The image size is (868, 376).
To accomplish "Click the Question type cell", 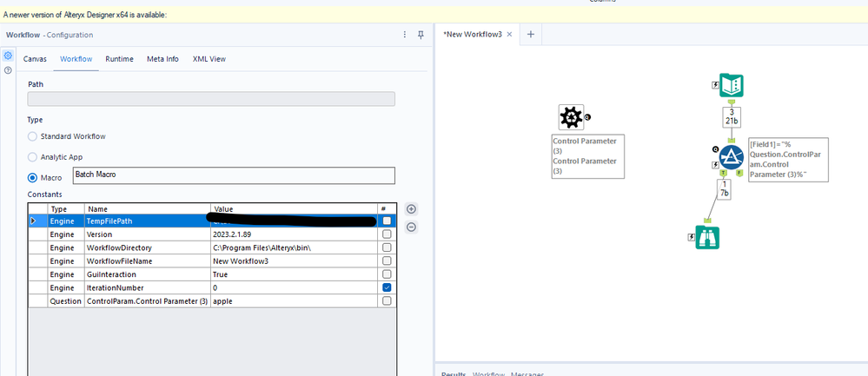I will [x=66, y=300].
